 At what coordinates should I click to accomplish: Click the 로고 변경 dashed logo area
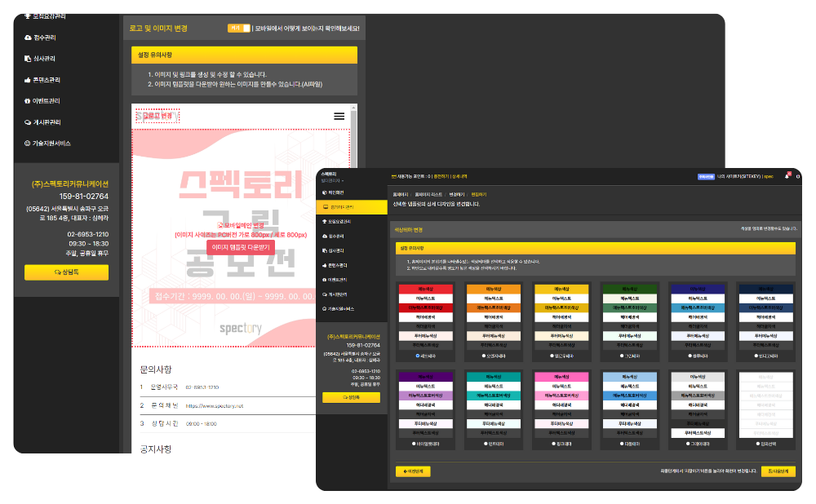pos(157,116)
